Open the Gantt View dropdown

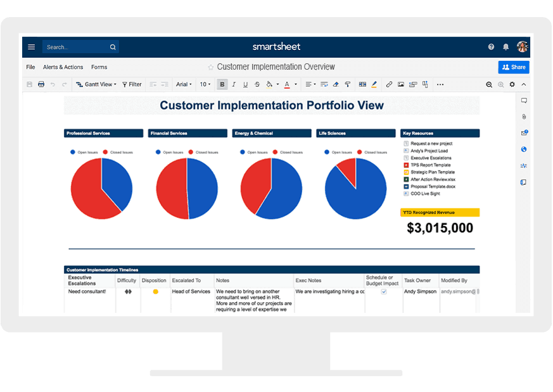click(96, 84)
